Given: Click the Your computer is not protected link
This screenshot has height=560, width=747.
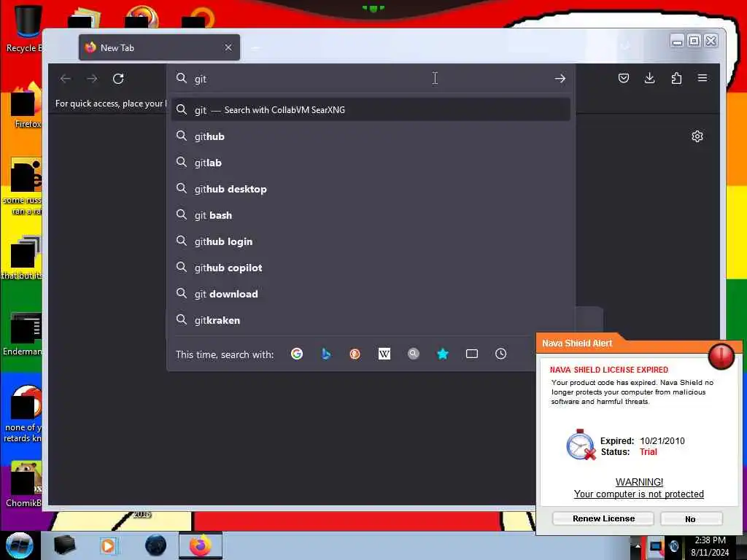Looking at the screenshot, I should tap(639, 494).
